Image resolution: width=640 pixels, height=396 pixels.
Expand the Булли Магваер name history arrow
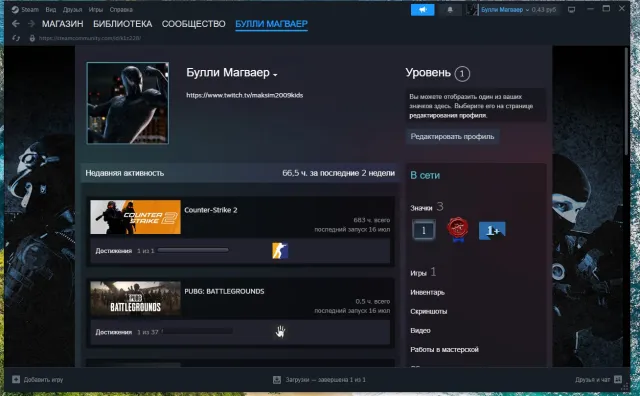pos(275,74)
